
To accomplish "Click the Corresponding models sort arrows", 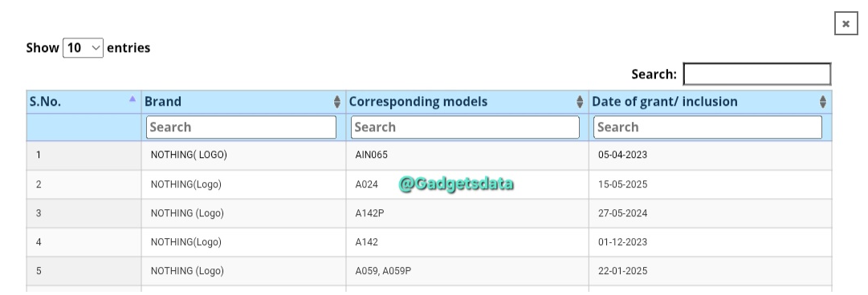I will 580,102.
